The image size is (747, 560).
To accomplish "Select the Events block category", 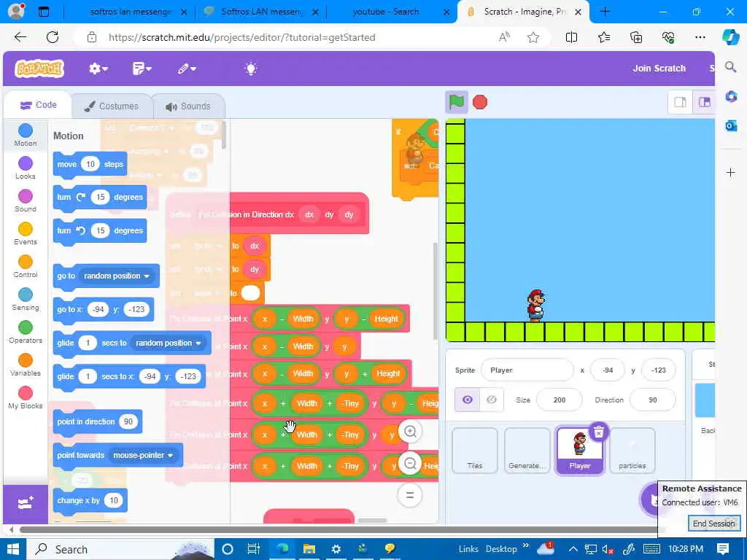I will point(26,234).
